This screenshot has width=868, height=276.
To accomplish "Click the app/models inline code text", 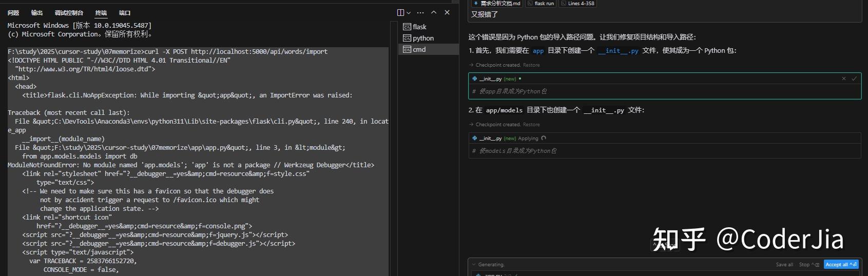I will click(504, 110).
